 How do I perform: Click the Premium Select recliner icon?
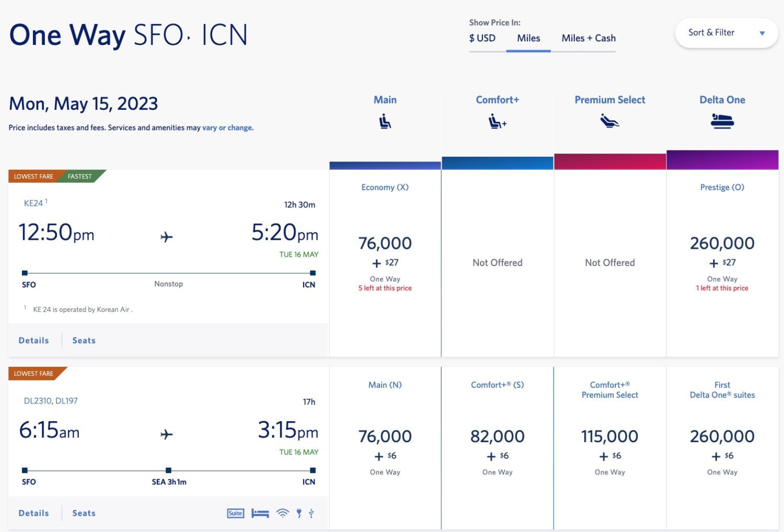pos(609,122)
